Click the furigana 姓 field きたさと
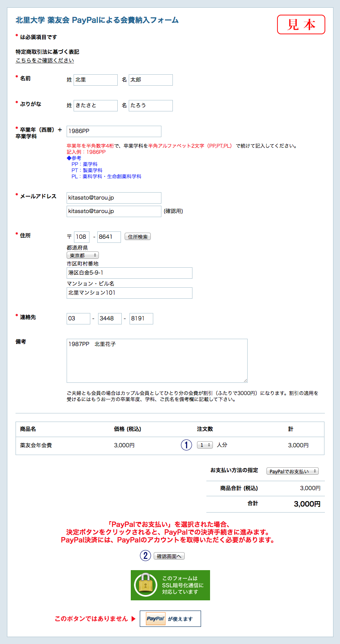This screenshot has width=340, height=644. [96, 106]
